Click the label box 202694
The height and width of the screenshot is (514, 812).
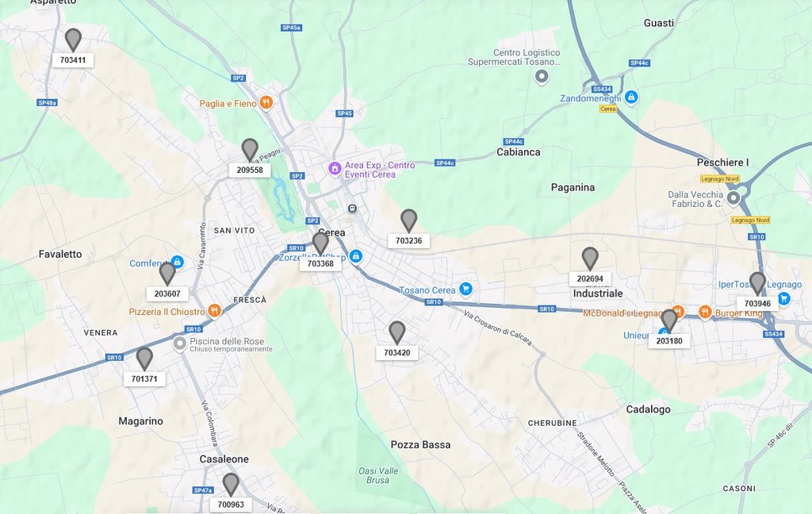[590, 278]
